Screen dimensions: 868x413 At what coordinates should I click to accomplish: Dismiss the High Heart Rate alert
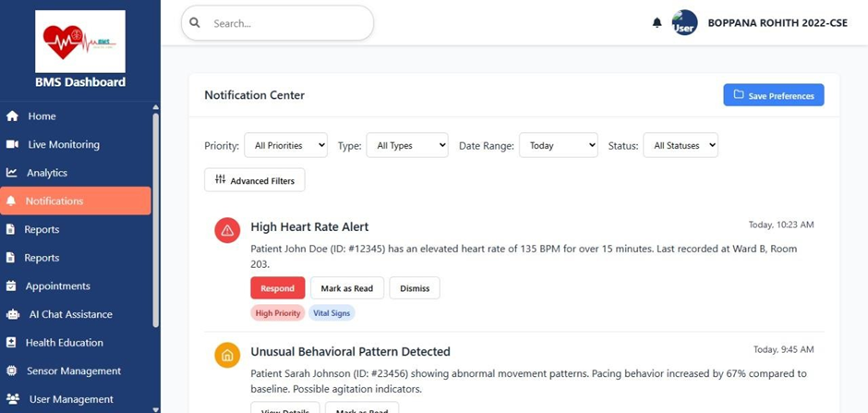coord(415,288)
